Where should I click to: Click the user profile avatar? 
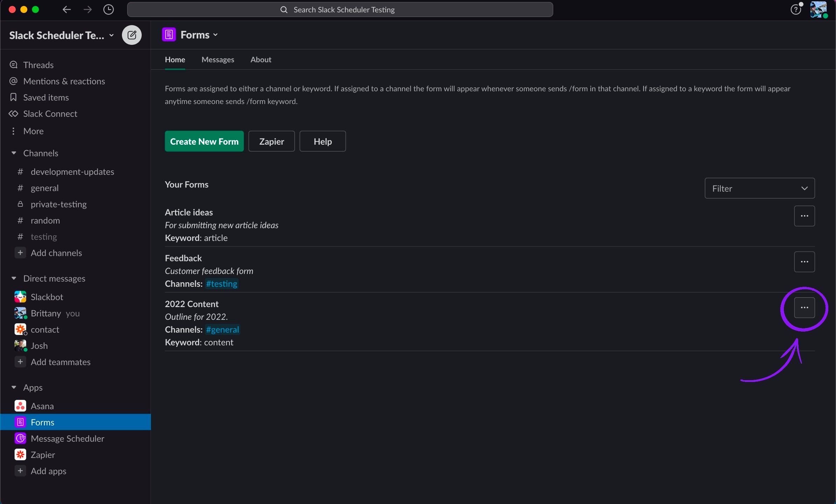(818, 9)
